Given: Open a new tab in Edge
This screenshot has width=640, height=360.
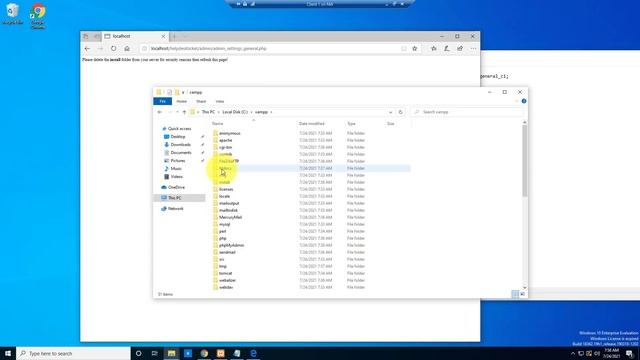Looking at the screenshot, I should tap(174, 36).
